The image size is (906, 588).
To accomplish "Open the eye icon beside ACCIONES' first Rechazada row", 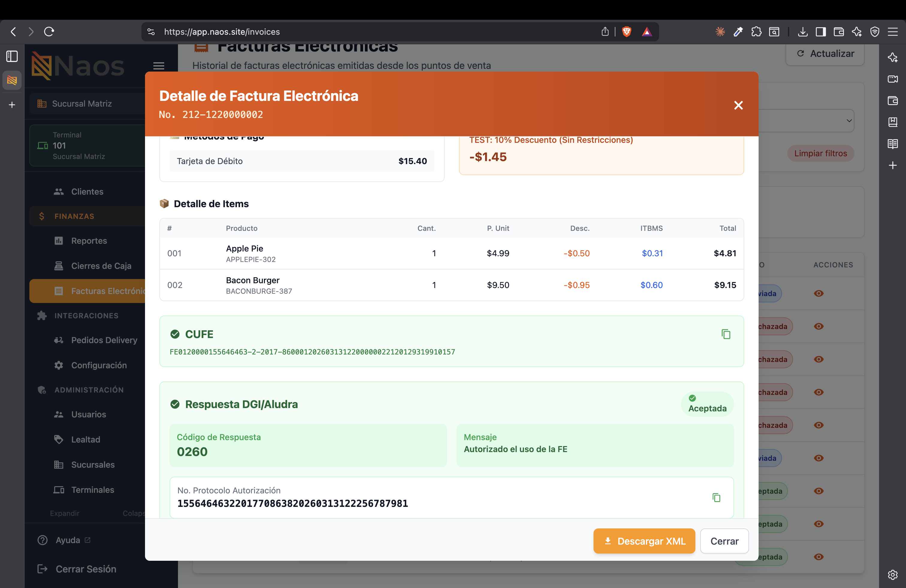I will coord(819,326).
